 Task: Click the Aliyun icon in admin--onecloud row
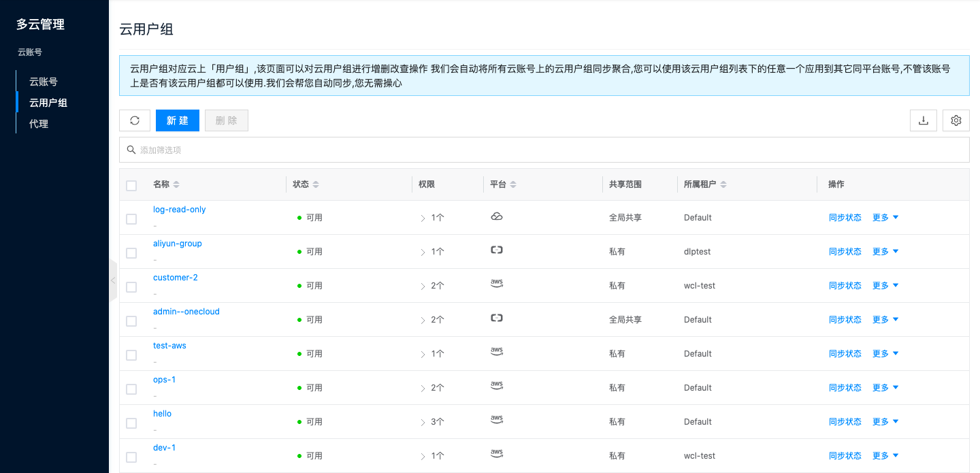(497, 319)
